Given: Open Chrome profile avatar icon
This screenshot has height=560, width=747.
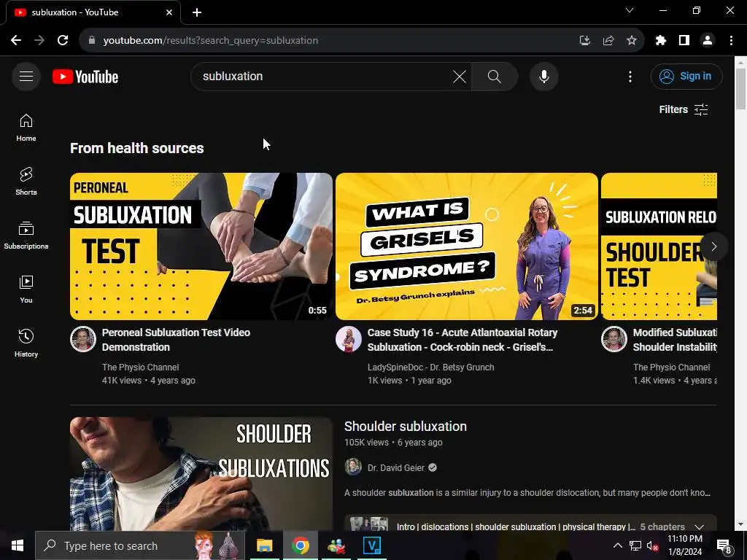Looking at the screenshot, I should click(708, 41).
